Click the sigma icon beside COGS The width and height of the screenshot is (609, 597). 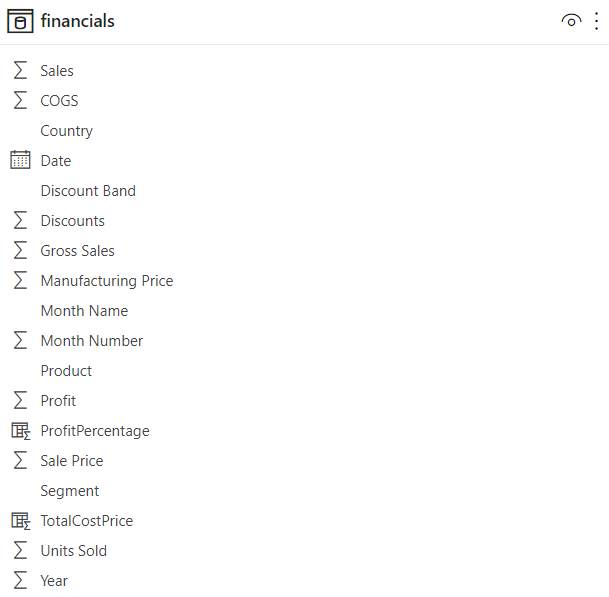pyautogui.click(x=20, y=101)
